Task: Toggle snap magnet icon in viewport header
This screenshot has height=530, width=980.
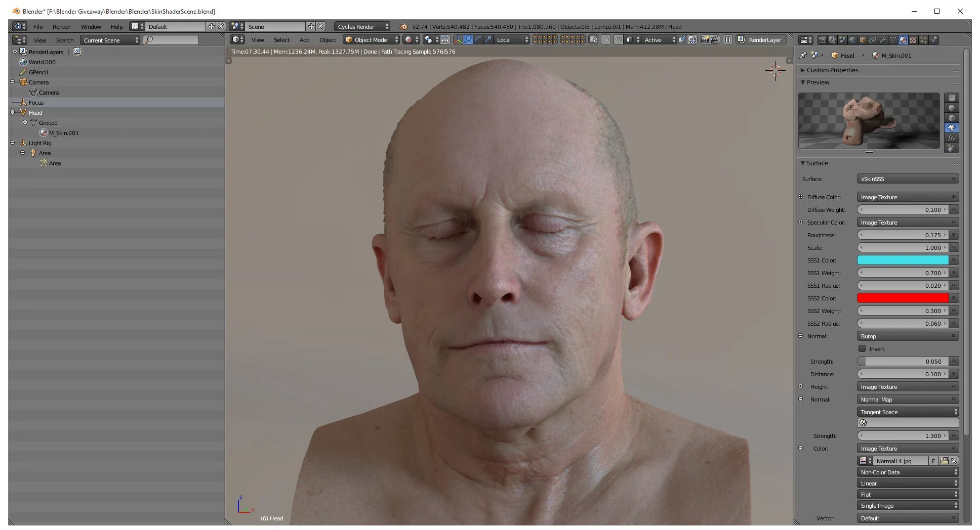Action: [618, 40]
